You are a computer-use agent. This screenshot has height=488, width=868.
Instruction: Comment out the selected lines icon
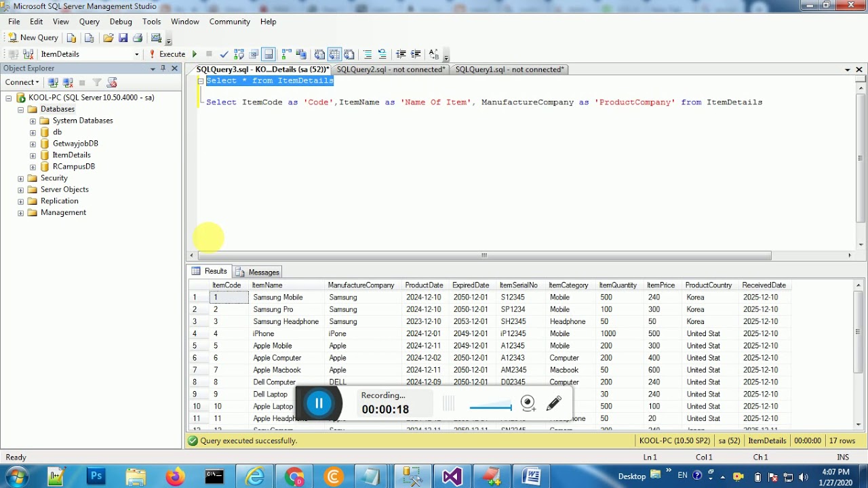(x=368, y=54)
